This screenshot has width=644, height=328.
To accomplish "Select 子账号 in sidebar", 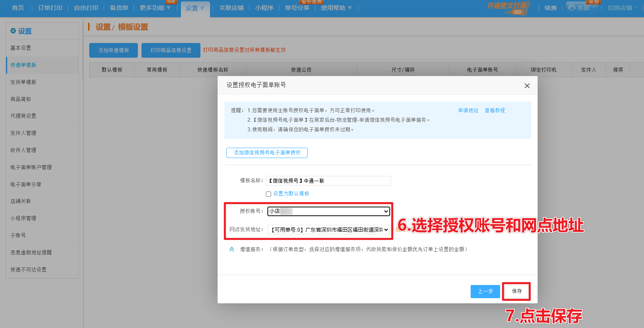I will 42,235.
